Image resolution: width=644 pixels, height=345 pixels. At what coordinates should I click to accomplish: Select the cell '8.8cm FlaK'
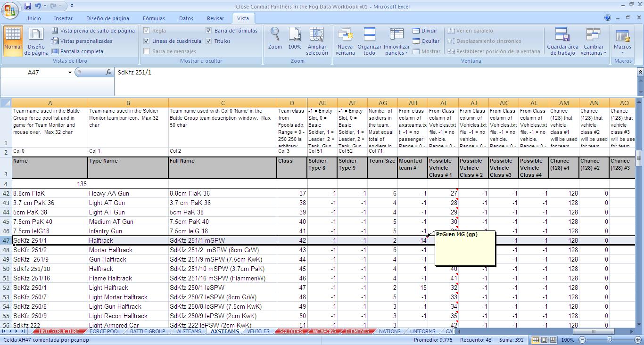click(50, 193)
